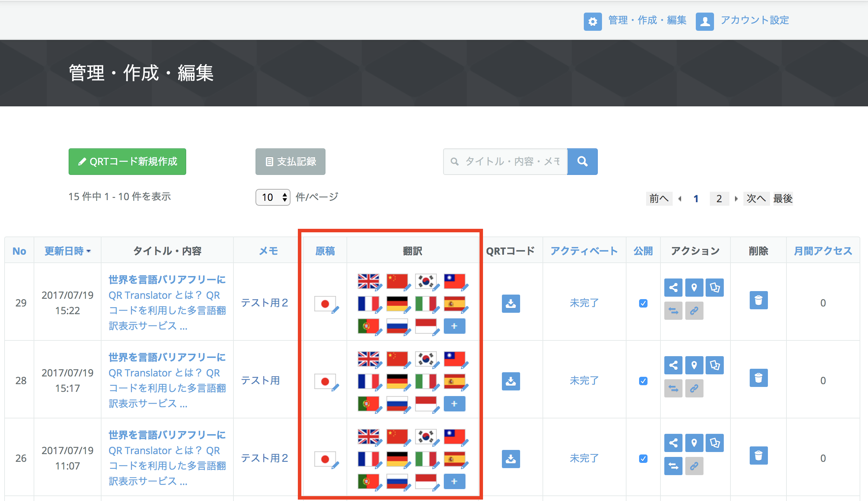Uncheck public checkbox for row 29

pos(643,303)
